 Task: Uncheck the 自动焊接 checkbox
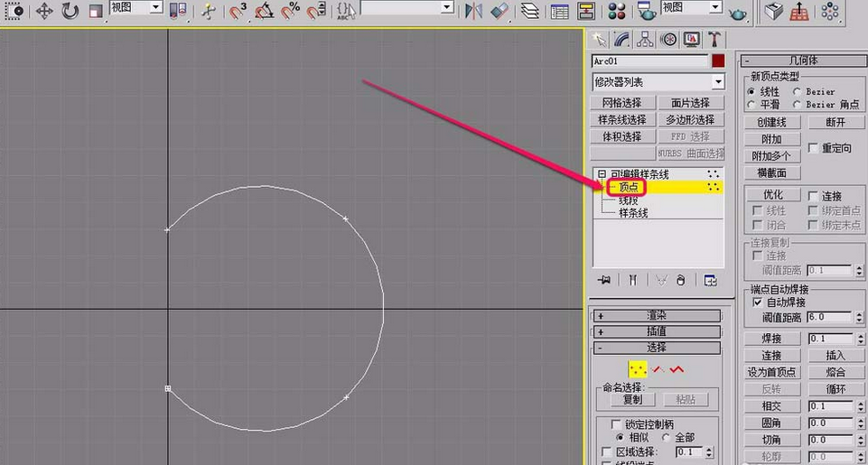pyautogui.click(x=758, y=302)
